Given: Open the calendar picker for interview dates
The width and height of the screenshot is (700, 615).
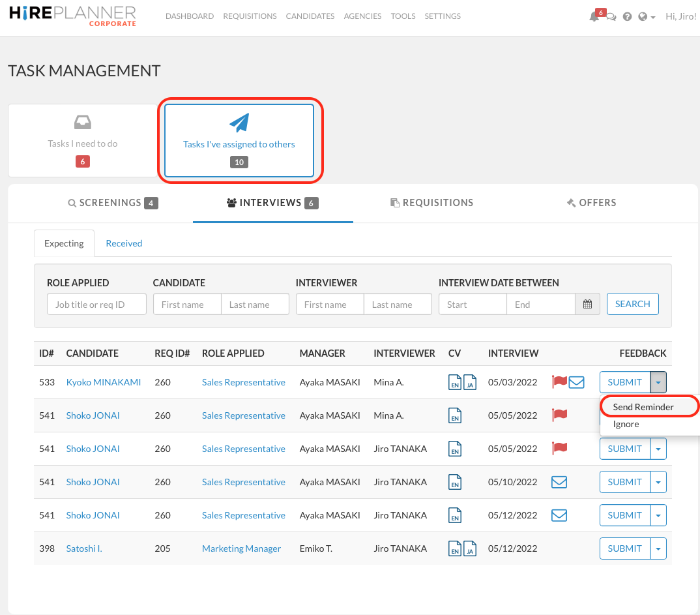Looking at the screenshot, I should point(587,304).
